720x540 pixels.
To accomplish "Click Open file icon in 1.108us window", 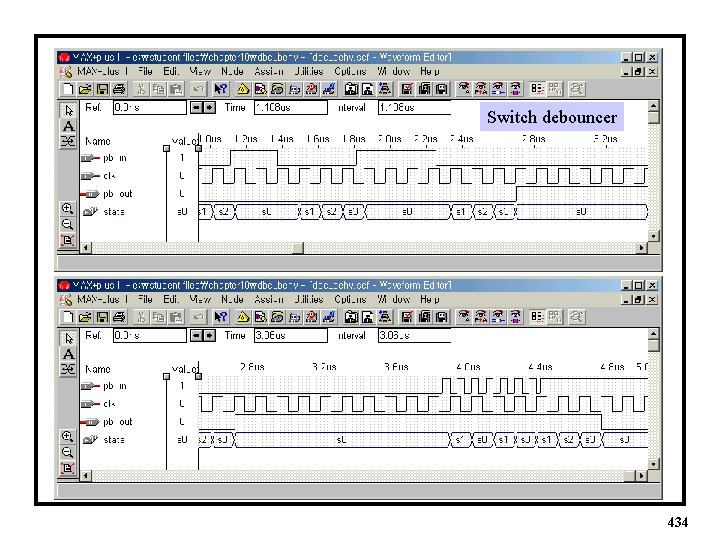I will (x=85, y=89).
